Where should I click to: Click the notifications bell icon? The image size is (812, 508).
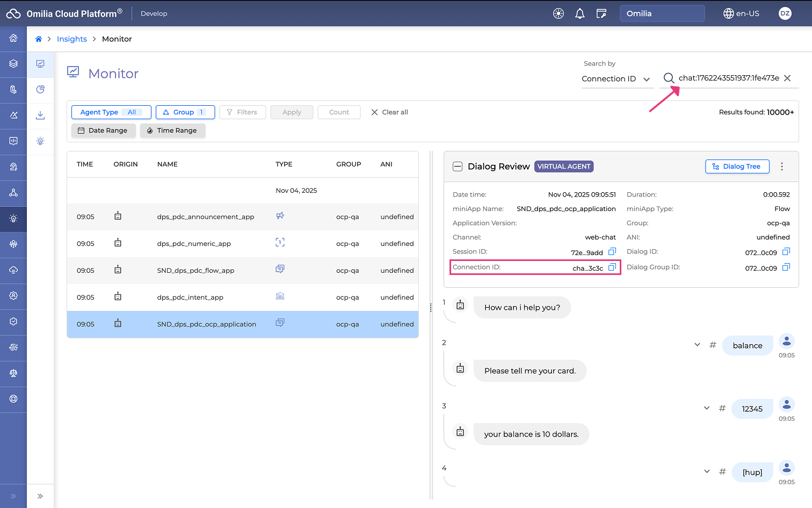[579, 13]
